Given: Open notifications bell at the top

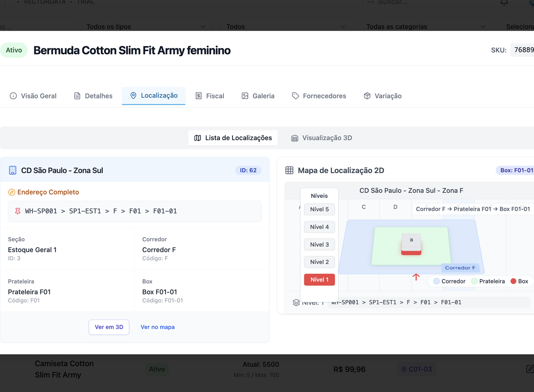Looking at the screenshot, I should pyautogui.click(x=504, y=2).
